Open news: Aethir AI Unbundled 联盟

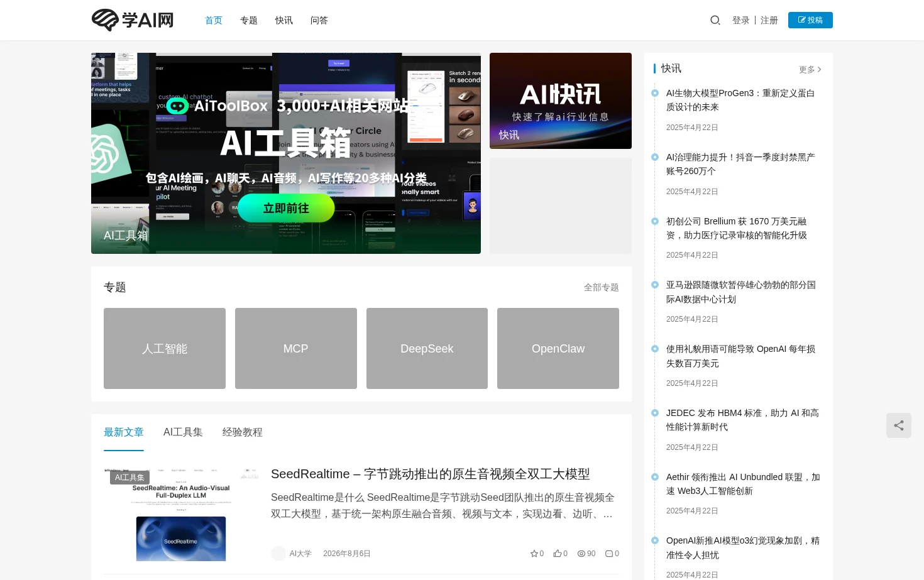(743, 484)
